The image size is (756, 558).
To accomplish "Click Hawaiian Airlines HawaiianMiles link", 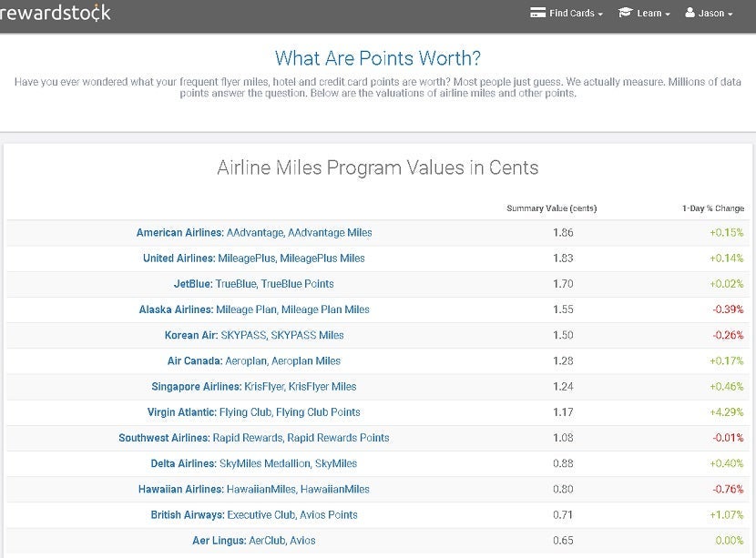I will (x=254, y=489).
